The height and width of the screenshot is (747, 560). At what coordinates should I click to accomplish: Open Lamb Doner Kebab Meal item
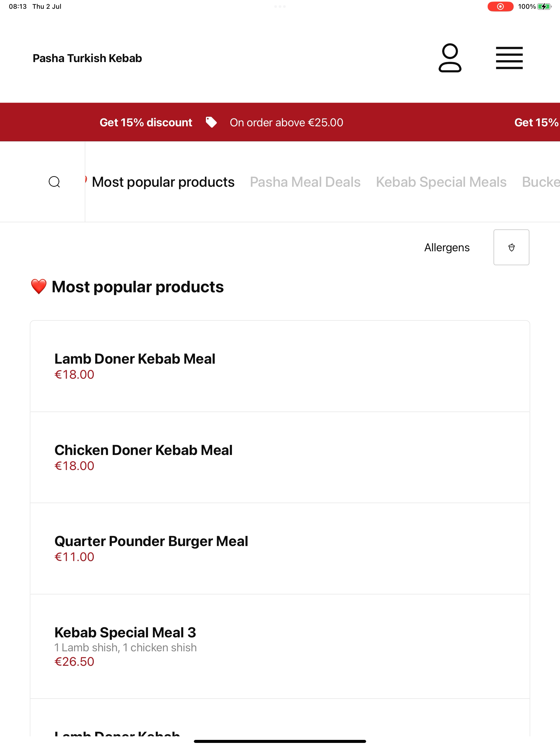[x=280, y=366]
